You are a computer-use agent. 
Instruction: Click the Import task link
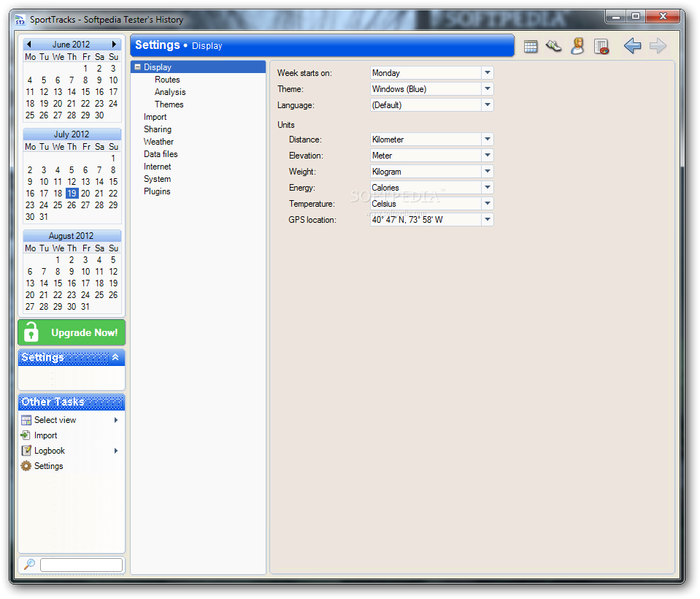tap(45, 435)
